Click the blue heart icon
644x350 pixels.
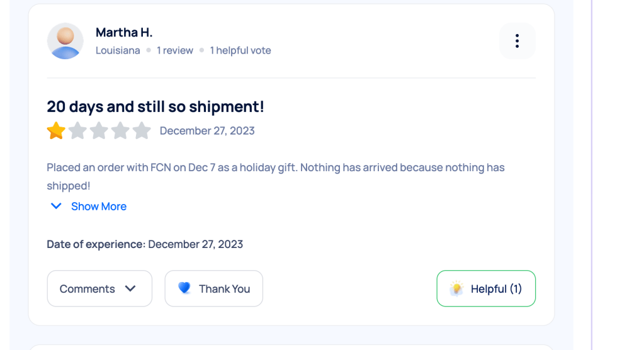click(x=184, y=288)
